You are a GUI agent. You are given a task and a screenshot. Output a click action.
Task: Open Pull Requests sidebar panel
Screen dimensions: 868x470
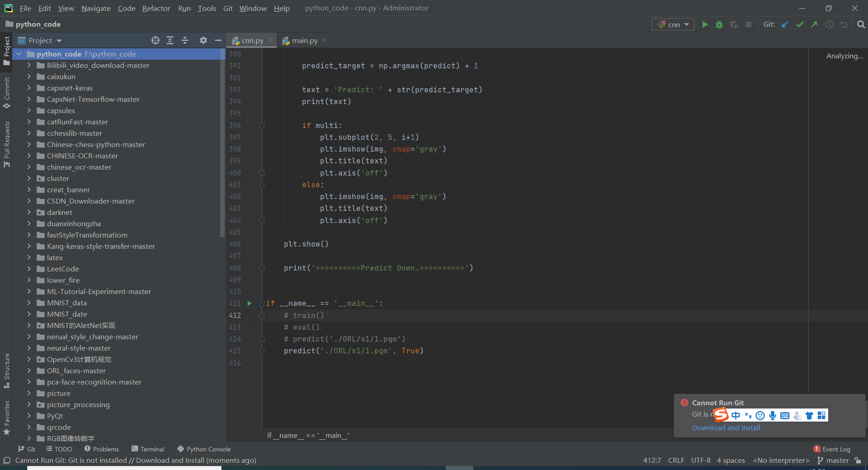pyautogui.click(x=6, y=144)
